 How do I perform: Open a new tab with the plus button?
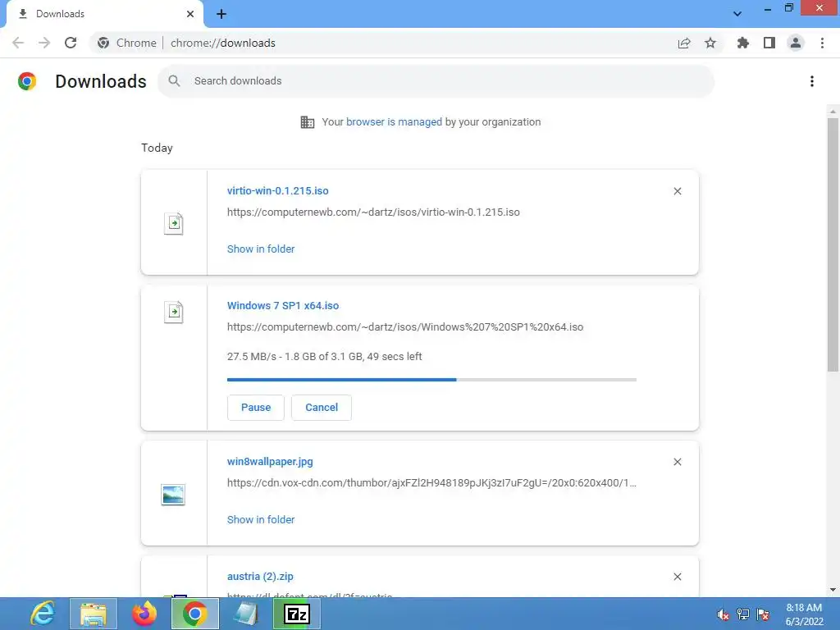click(x=221, y=14)
